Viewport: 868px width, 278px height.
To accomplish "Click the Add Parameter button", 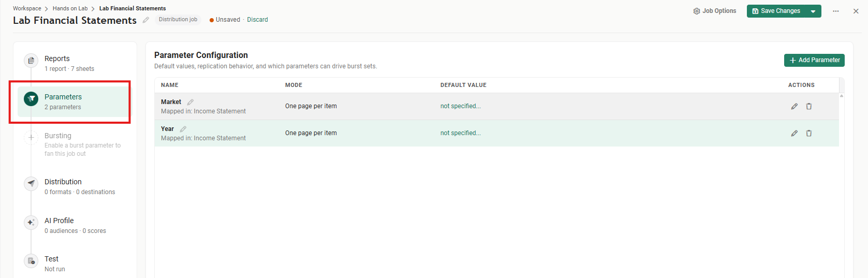I will 814,60.
